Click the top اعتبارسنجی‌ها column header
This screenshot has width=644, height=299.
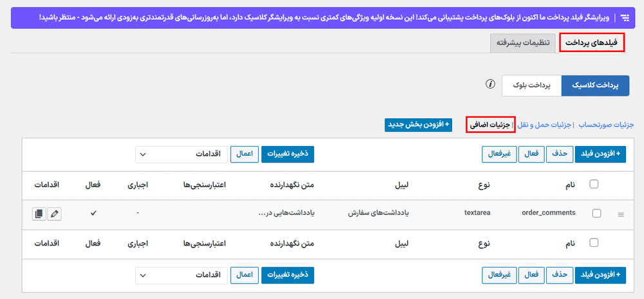(205, 185)
